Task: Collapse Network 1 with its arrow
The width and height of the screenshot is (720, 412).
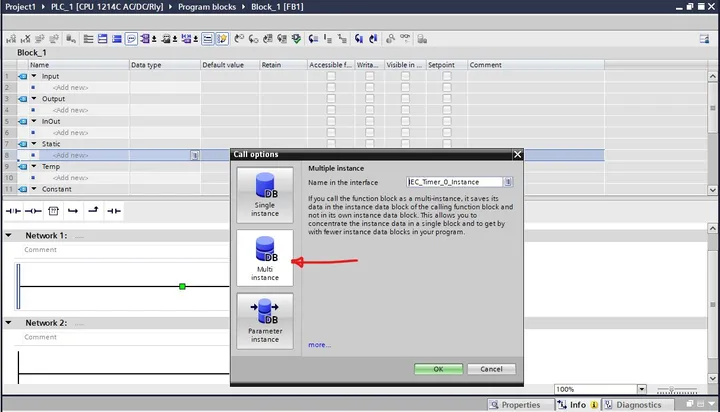Action: 8,235
